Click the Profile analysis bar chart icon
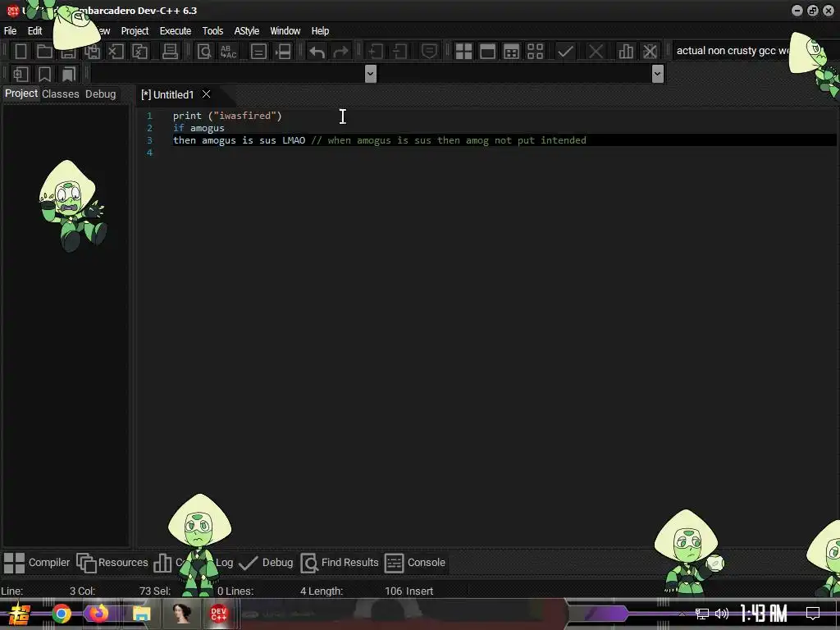840x630 pixels. tap(626, 52)
